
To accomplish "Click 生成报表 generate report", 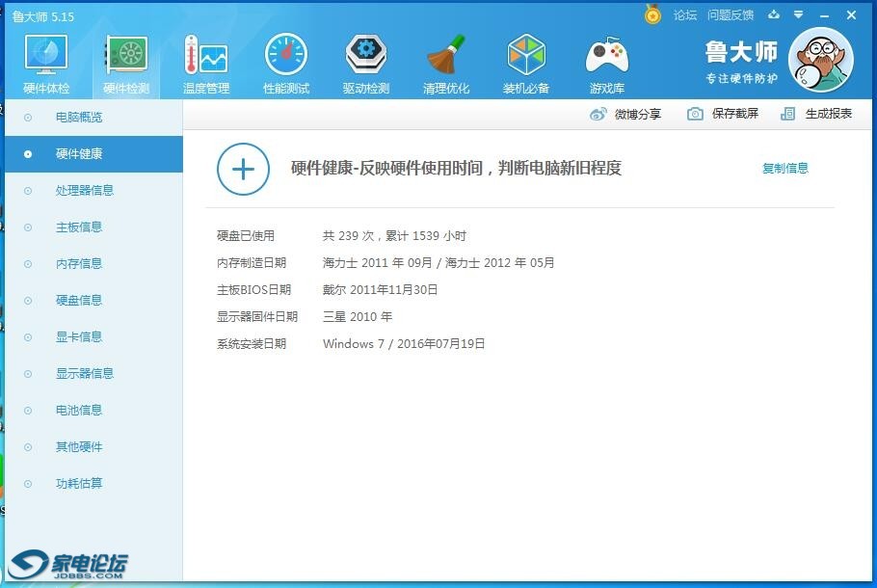I will tap(829, 114).
